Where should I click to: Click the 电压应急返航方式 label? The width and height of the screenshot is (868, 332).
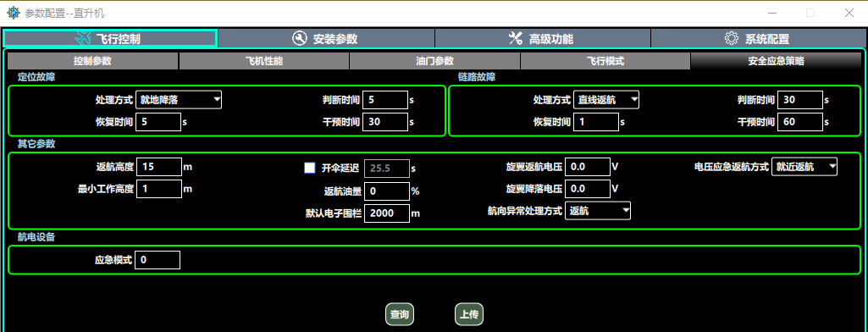(x=732, y=167)
